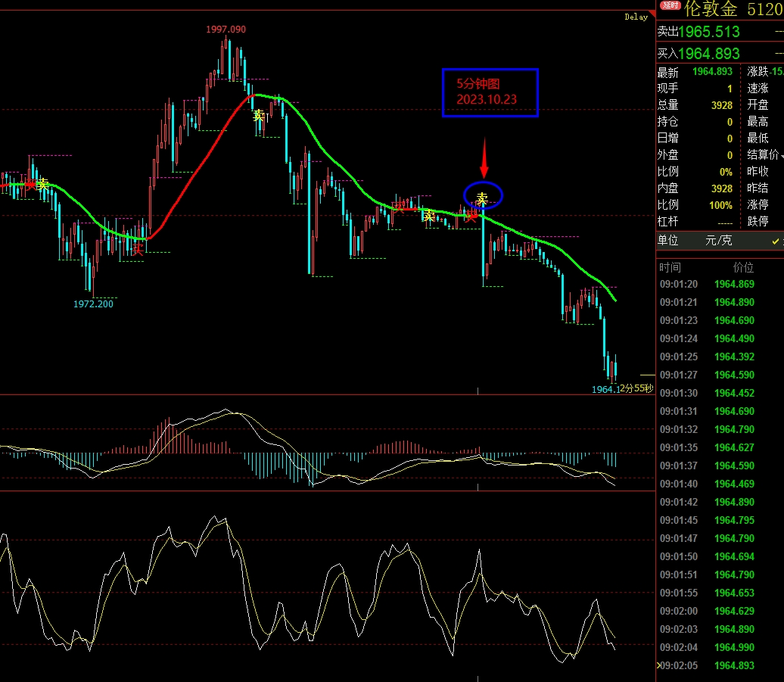
Task: Click the 1997.090 high price label
Action: tap(226, 30)
